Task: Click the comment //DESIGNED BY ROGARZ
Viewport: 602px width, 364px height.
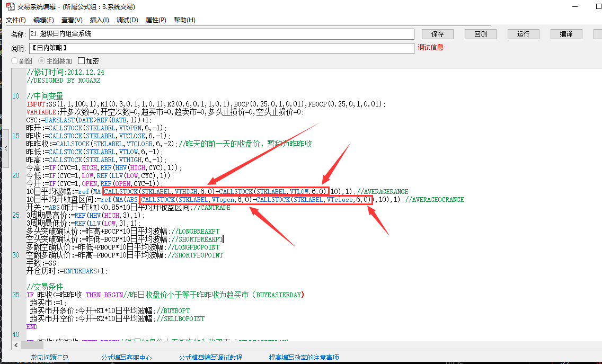Action: [64, 80]
